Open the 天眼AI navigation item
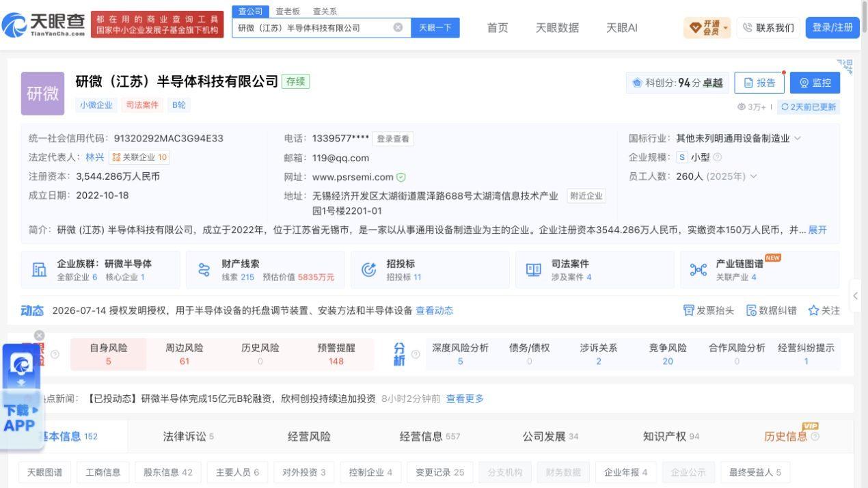The image size is (868, 488). tap(622, 28)
